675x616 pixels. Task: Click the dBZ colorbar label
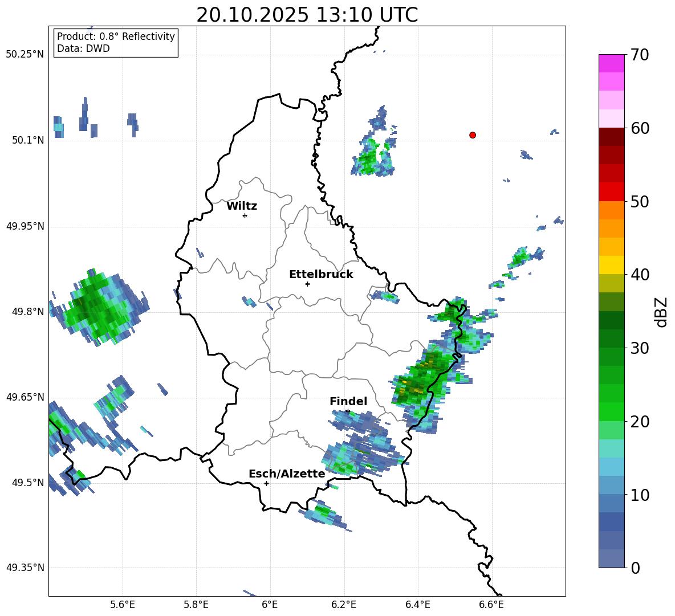(662, 312)
